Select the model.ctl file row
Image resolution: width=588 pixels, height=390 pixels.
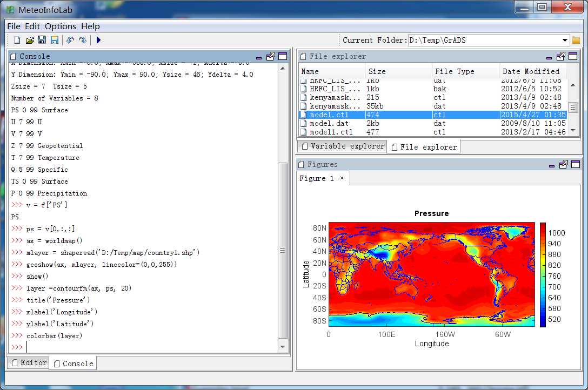(433, 115)
